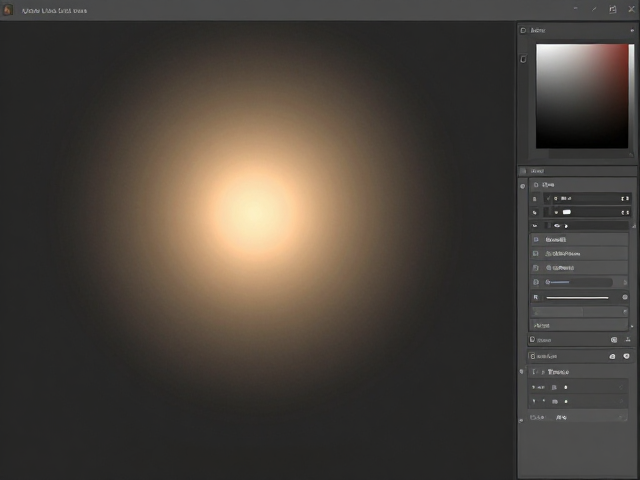The height and width of the screenshot is (480, 640).
Task: Click the text row at the properties list bottom
Action: (x=579, y=325)
